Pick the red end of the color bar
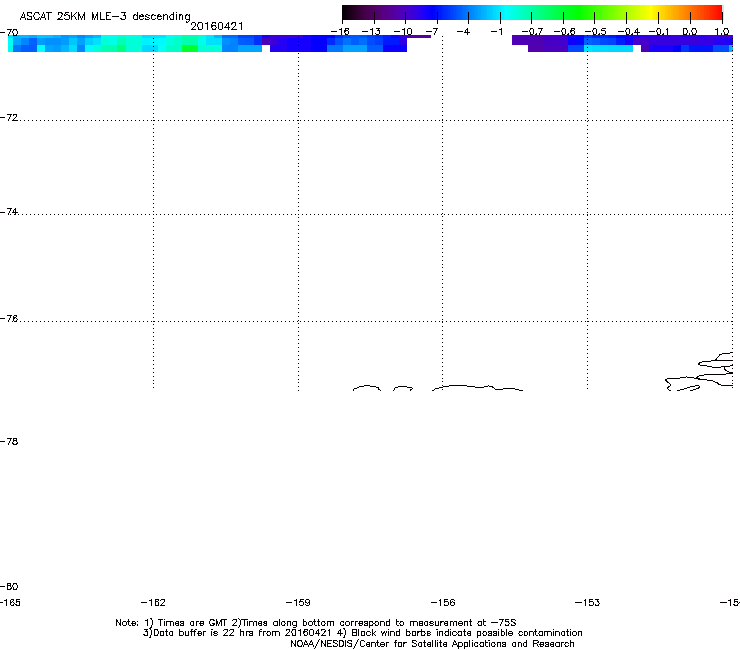Image resolution: width=740 pixels, height=650 pixels. [715, 12]
